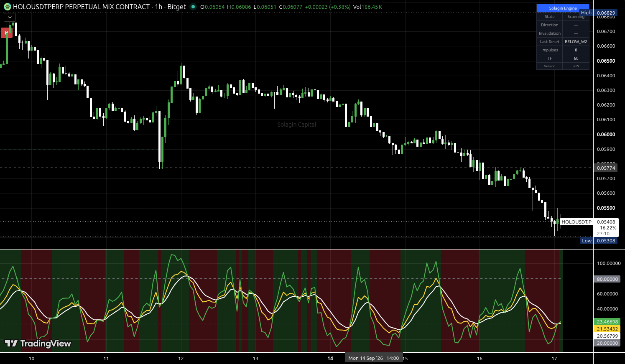
Task: Click the High 0.06829 price label
Action: click(599, 13)
